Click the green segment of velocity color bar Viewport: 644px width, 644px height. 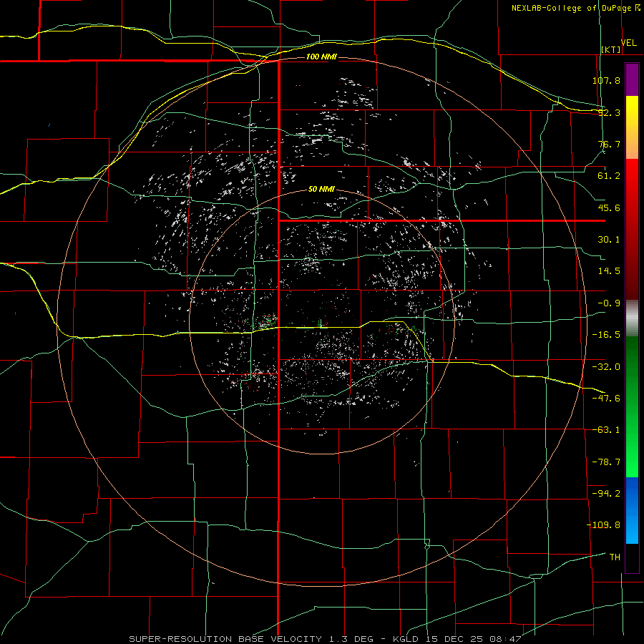[632, 406]
